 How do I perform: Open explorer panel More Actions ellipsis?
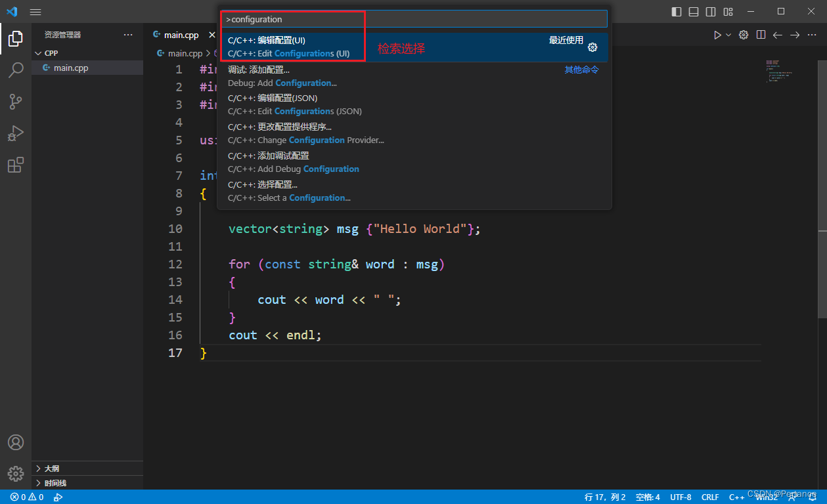[128, 35]
